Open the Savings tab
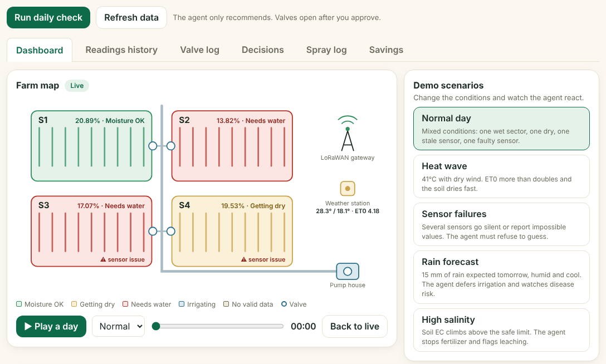Image resolution: width=606 pixels, height=364 pixels. click(386, 50)
